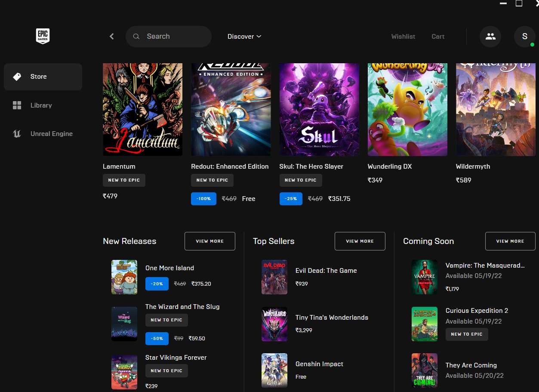Open Redout: Enhanced Edition cover thumbnail
This screenshot has height=392, width=539.
pos(231,109)
